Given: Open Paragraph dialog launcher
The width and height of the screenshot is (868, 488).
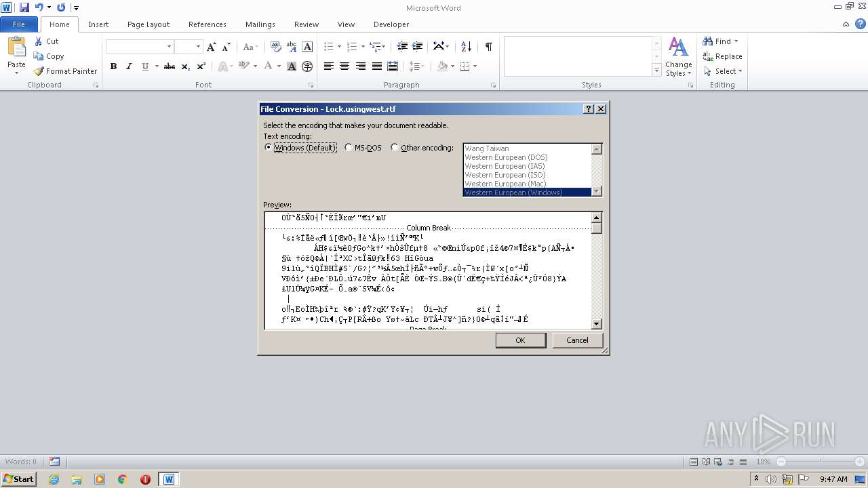Looking at the screenshot, I should (x=493, y=85).
